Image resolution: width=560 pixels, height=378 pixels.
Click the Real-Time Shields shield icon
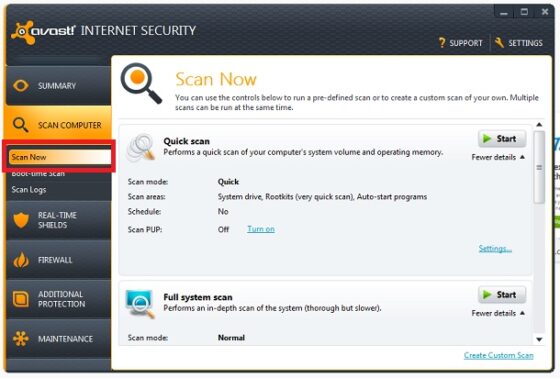(21, 220)
